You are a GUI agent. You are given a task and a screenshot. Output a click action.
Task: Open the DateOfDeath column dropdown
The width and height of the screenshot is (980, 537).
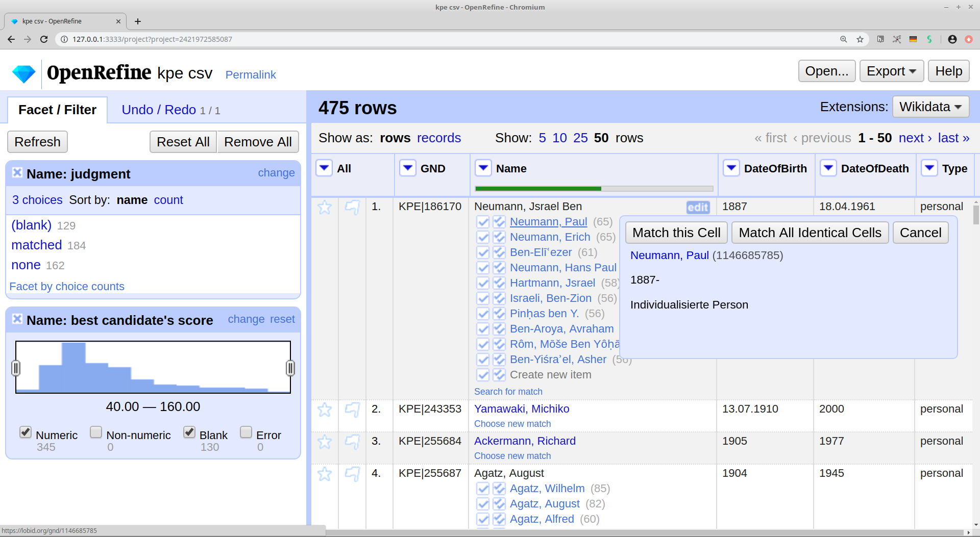[828, 168]
